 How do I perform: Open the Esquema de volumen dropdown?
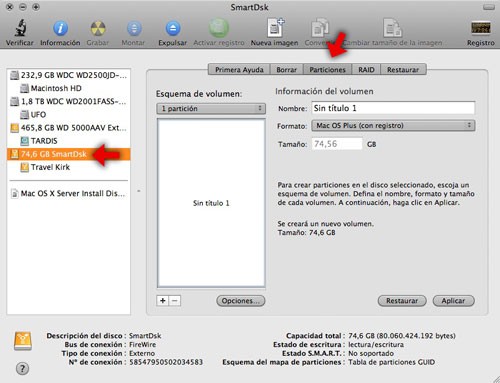[211, 109]
